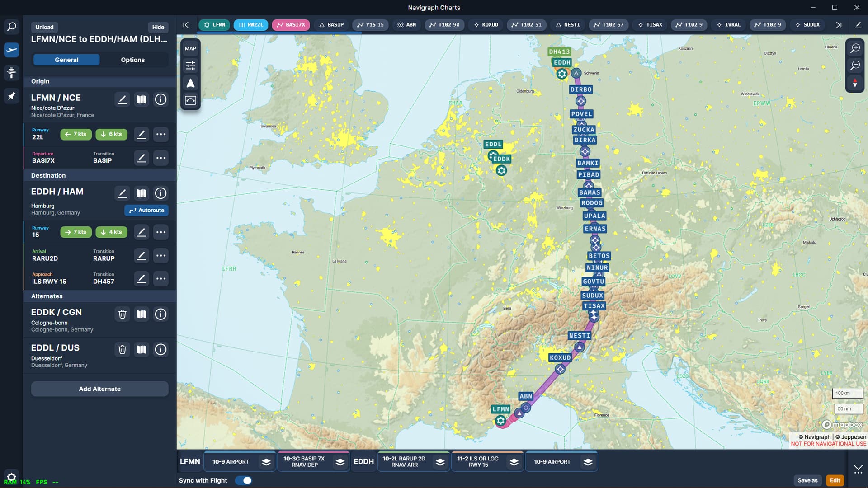Show airport info for LFMN / NCE
868x488 pixels.
pyautogui.click(x=160, y=99)
